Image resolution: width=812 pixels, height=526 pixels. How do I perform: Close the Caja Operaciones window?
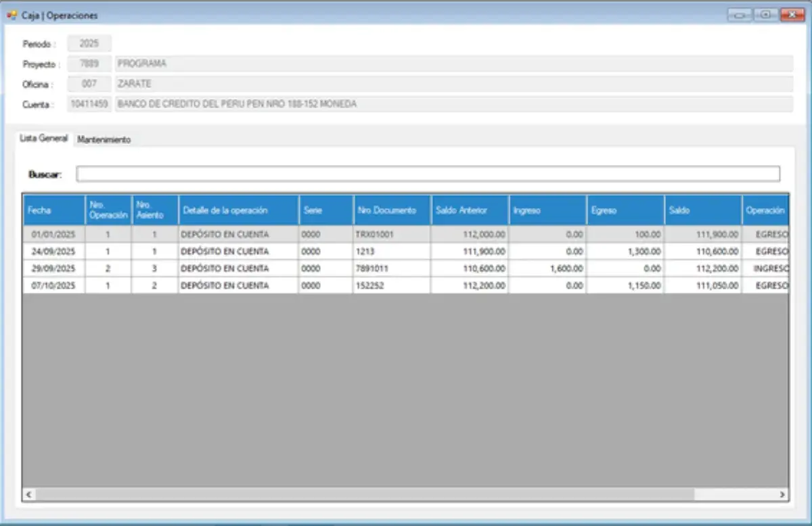(792, 14)
